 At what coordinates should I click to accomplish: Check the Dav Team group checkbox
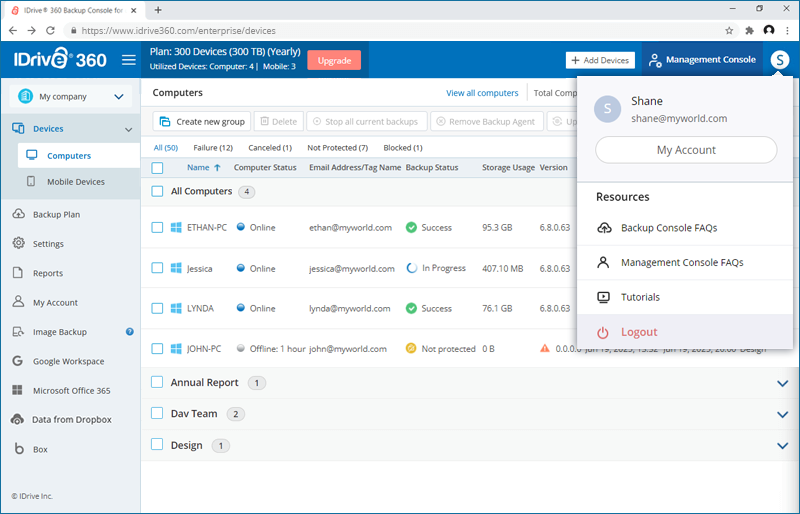tap(157, 413)
